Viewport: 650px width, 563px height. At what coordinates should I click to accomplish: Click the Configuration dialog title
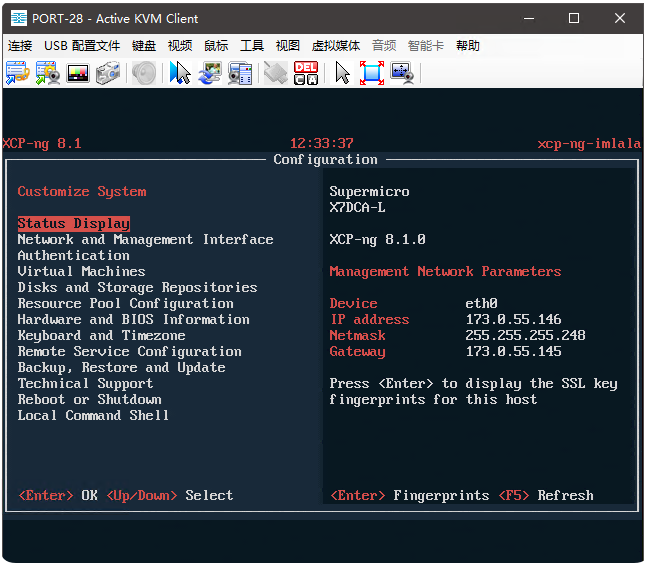tap(325, 160)
